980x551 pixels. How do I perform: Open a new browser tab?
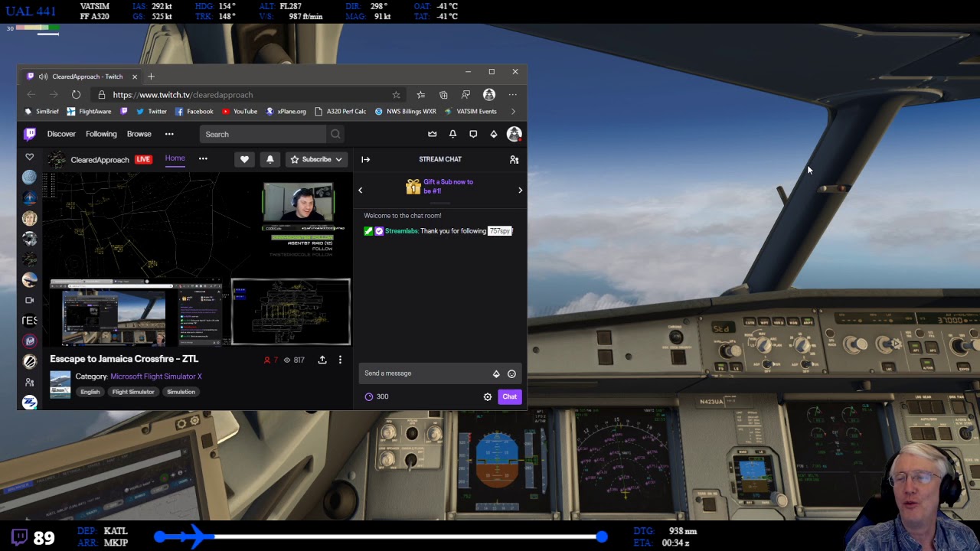[x=151, y=77]
